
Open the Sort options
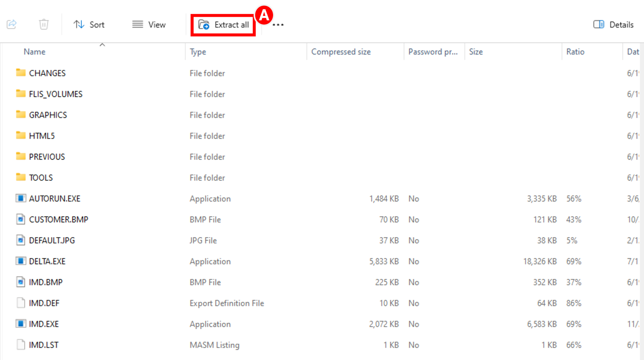[x=89, y=24]
